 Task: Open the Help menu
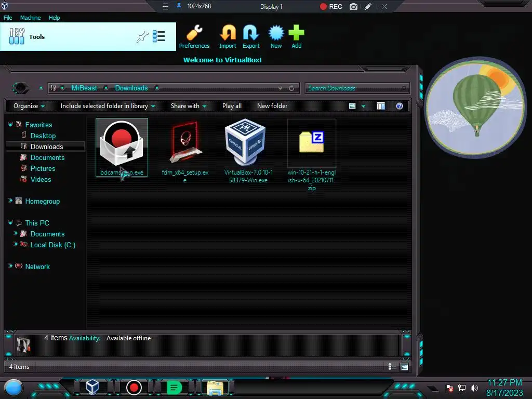pyautogui.click(x=54, y=18)
